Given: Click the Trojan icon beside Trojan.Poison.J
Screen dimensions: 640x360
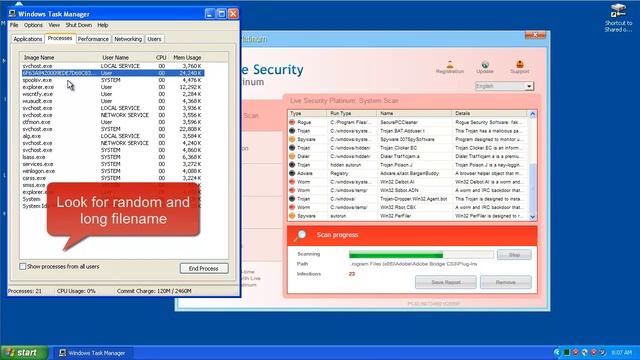Looking at the screenshot, I should coord(292,164).
